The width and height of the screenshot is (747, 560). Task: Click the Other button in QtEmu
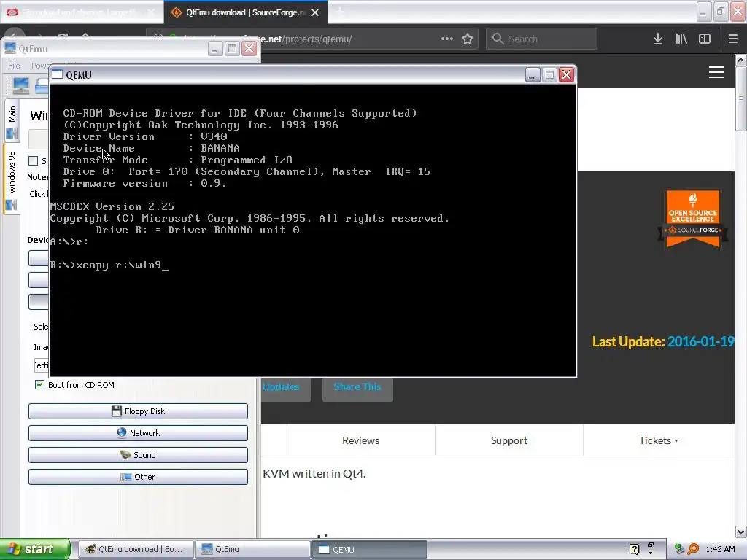pyautogui.click(x=138, y=477)
